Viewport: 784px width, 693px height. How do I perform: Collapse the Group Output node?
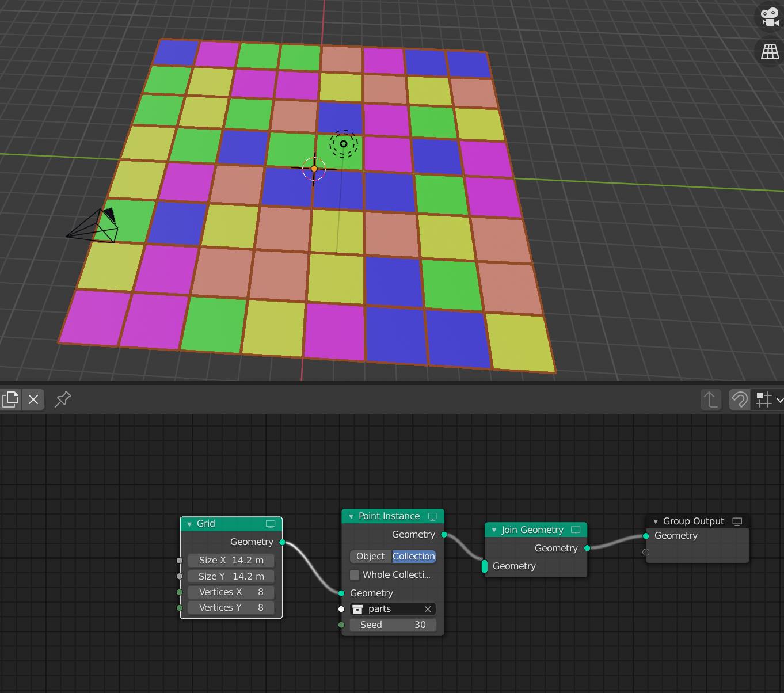tap(655, 521)
